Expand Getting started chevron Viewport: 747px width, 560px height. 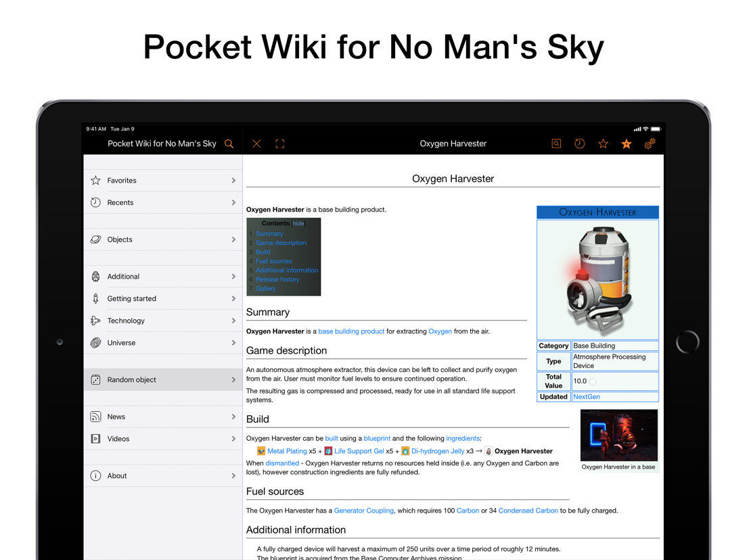coord(233,298)
